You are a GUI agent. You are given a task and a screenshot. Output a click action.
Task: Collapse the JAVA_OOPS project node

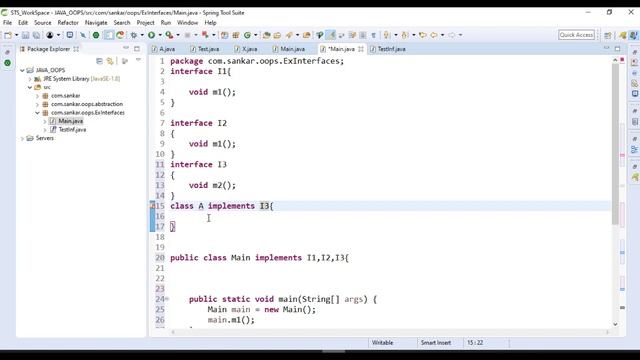(22, 70)
